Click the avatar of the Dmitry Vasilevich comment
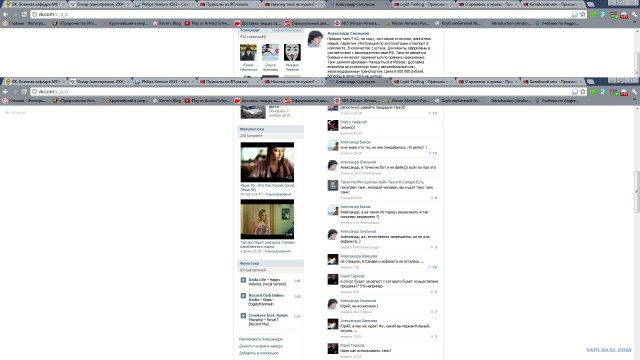 pyautogui.click(x=333, y=126)
